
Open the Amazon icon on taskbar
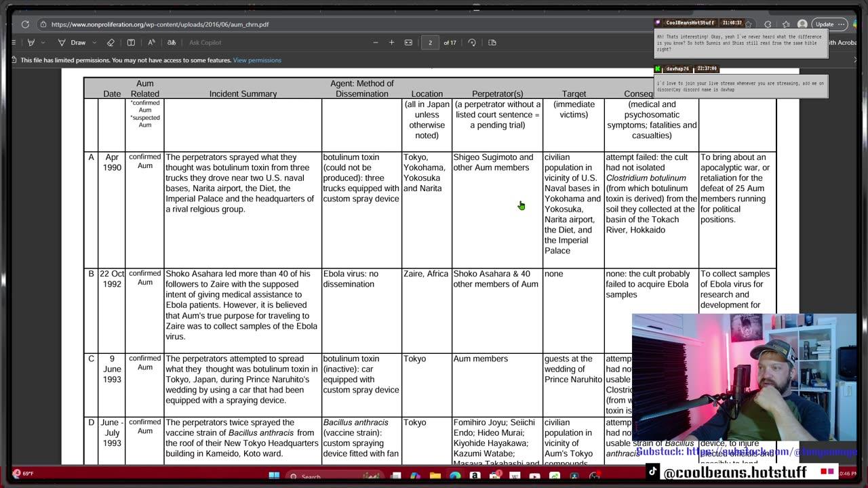pos(475,476)
